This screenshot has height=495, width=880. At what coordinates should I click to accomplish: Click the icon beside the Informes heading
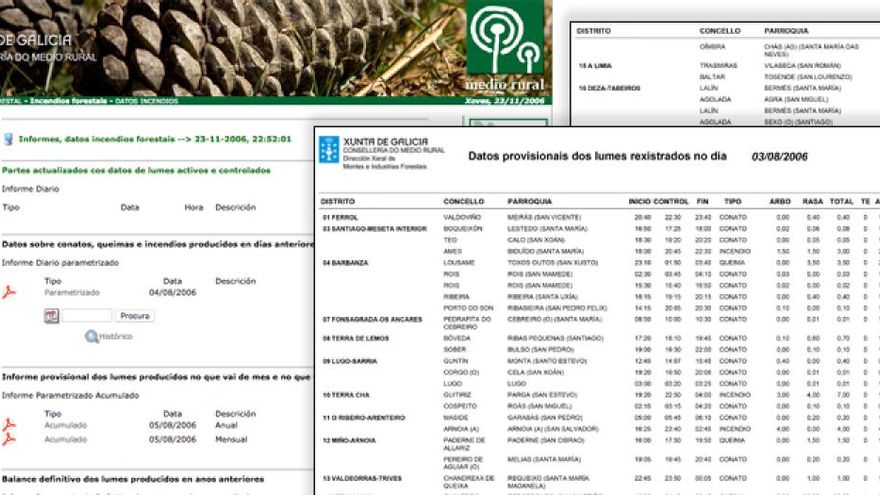point(7,139)
